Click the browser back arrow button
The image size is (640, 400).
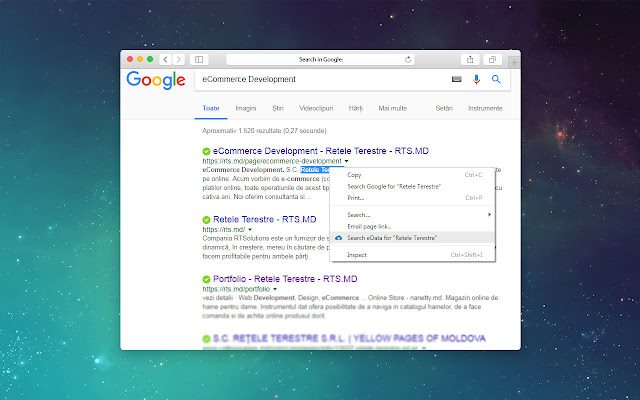(167, 60)
